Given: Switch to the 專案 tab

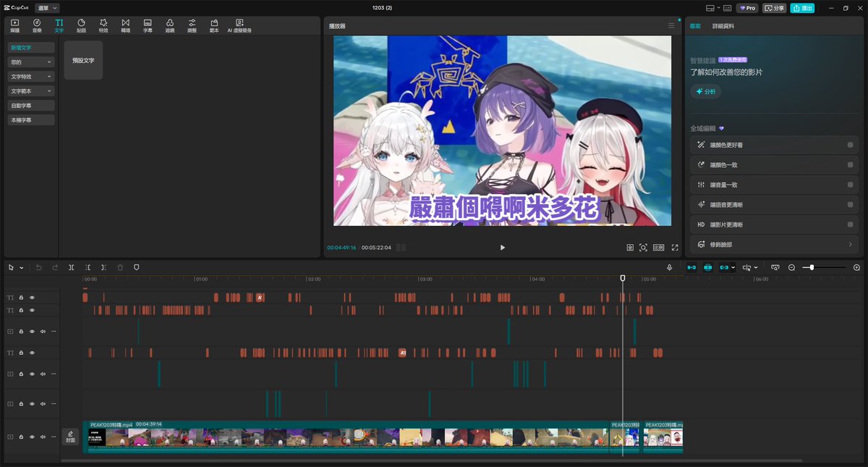Looking at the screenshot, I should [695, 26].
